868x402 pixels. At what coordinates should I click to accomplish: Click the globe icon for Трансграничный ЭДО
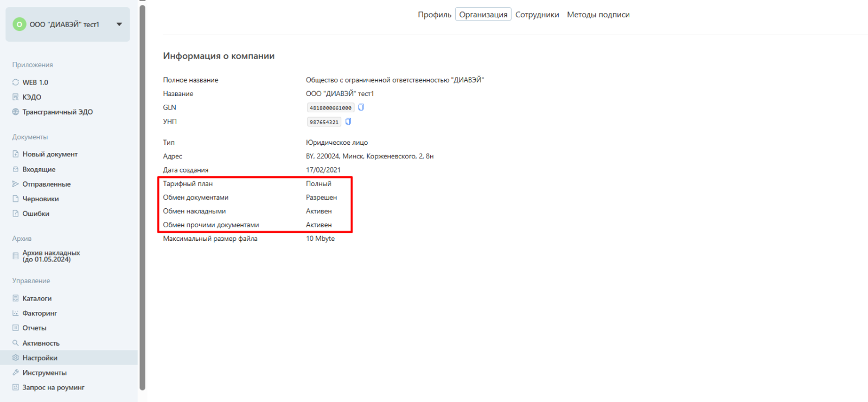click(16, 112)
